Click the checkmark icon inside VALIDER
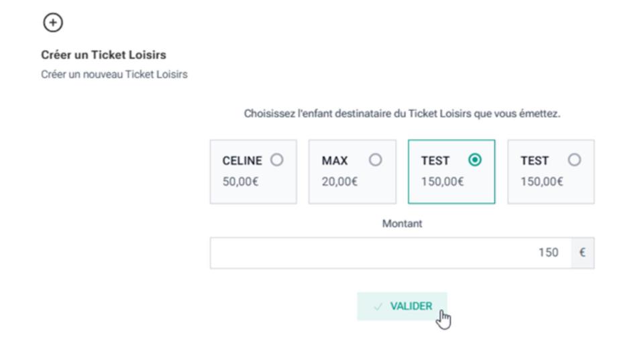Screen dimensions: 644x362 379,307
